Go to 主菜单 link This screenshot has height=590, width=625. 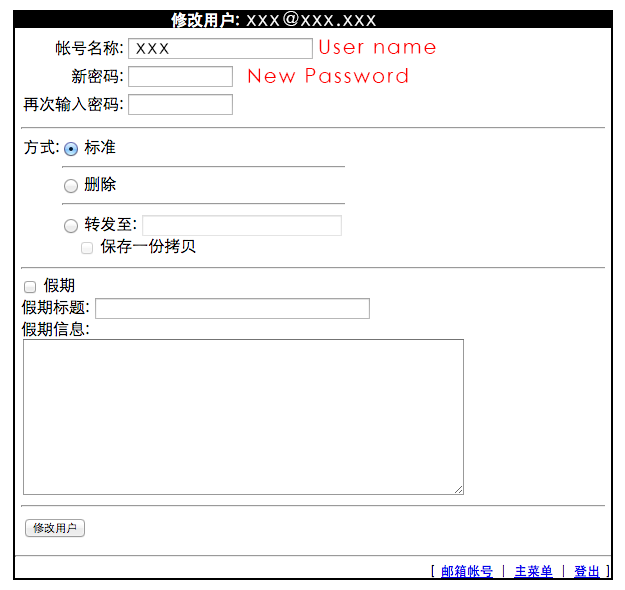click(x=533, y=572)
